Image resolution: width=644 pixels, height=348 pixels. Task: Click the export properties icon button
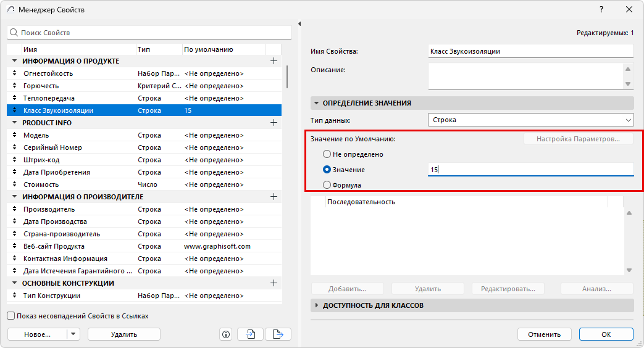point(278,334)
